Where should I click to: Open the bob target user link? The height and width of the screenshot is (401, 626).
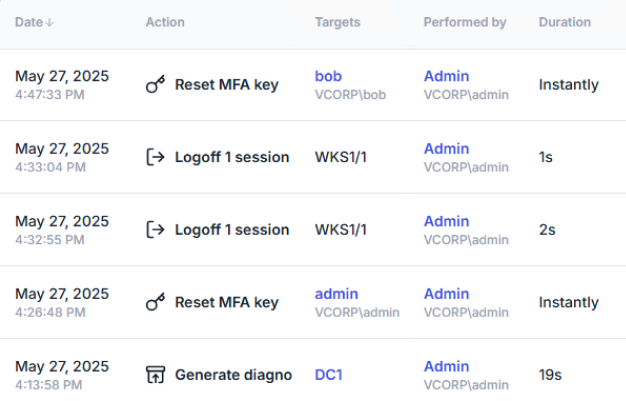[x=328, y=76]
